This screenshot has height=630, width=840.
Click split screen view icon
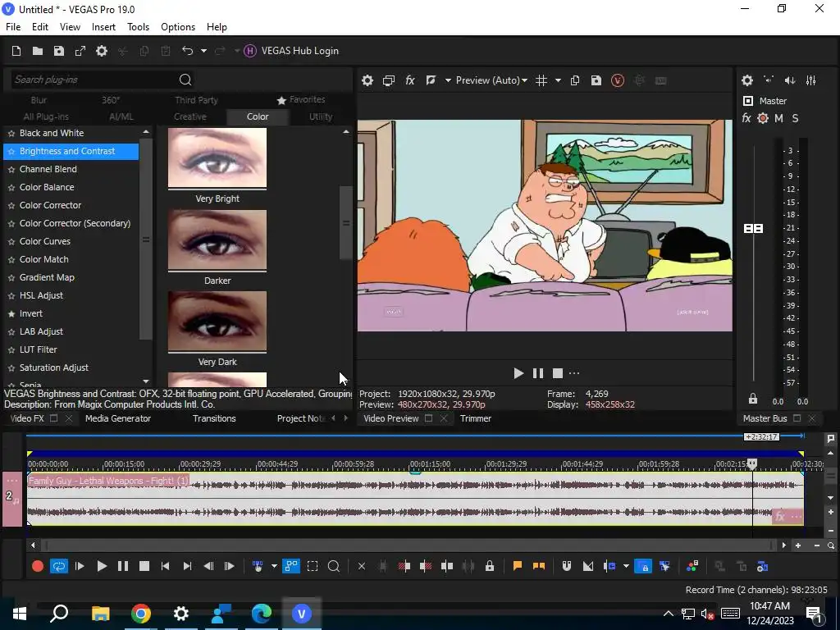[x=431, y=80]
